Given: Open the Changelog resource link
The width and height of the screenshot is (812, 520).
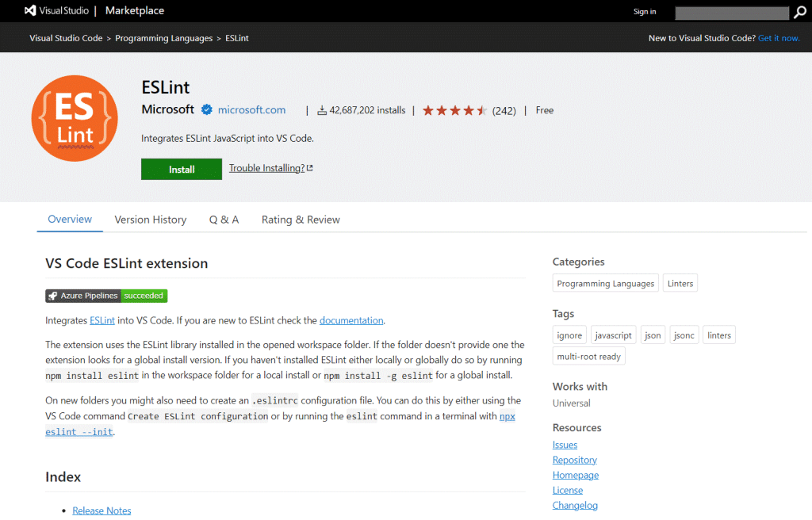Looking at the screenshot, I should pyautogui.click(x=575, y=505).
